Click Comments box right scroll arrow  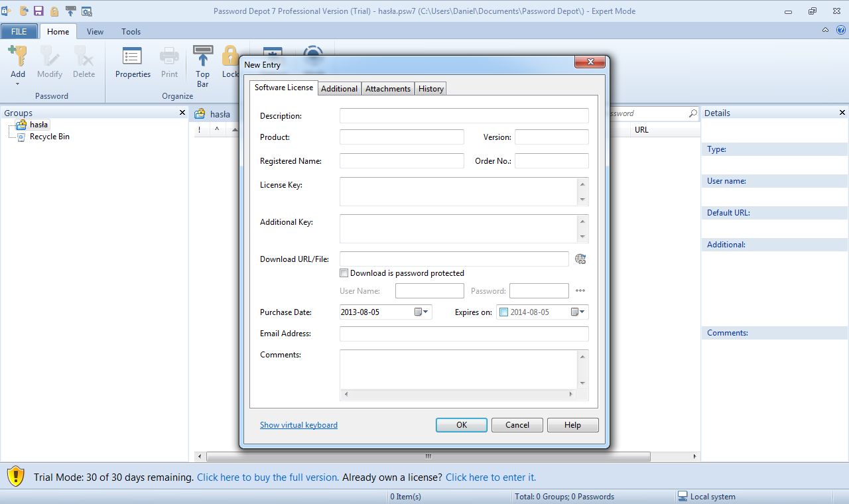(x=570, y=394)
